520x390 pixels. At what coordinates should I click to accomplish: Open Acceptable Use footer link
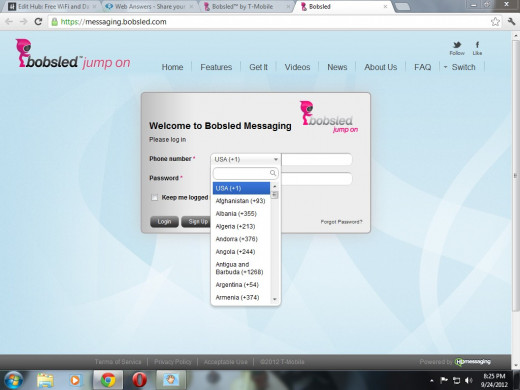click(226, 362)
